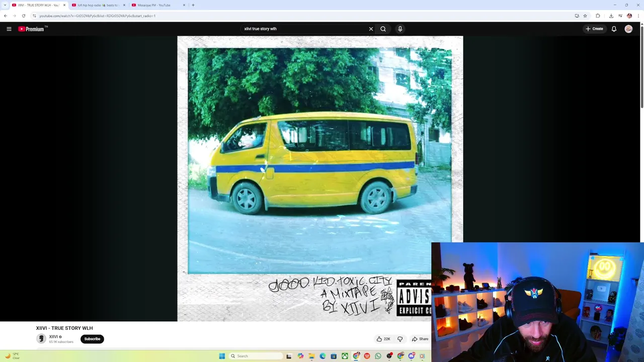Image resolution: width=644 pixels, height=362 pixels.
Task: Go back in the browser
Action: pos(6,16)
